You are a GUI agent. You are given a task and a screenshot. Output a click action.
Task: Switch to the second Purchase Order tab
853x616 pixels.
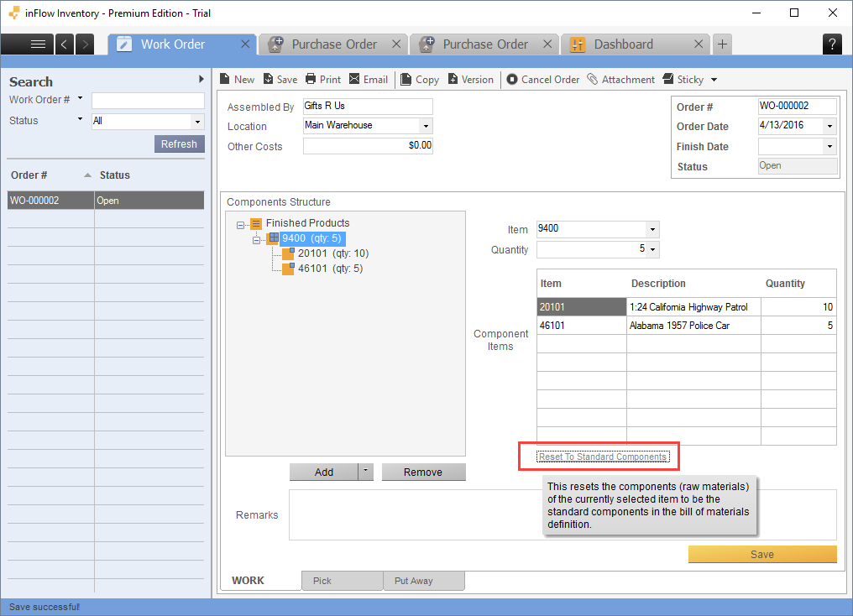[485, 44]
